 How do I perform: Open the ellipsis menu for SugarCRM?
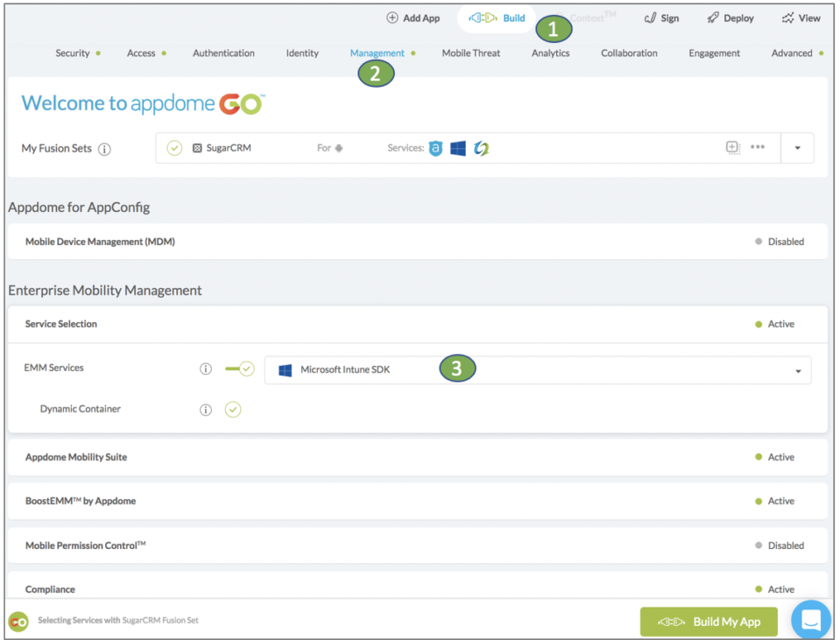758,148
